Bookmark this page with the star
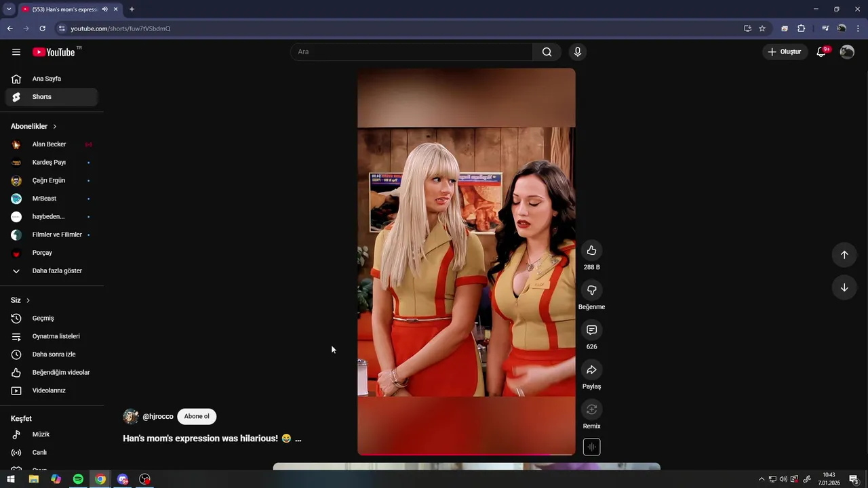Image resolution: width=868 pixels, height=488 pixels. tap(762, 28)
